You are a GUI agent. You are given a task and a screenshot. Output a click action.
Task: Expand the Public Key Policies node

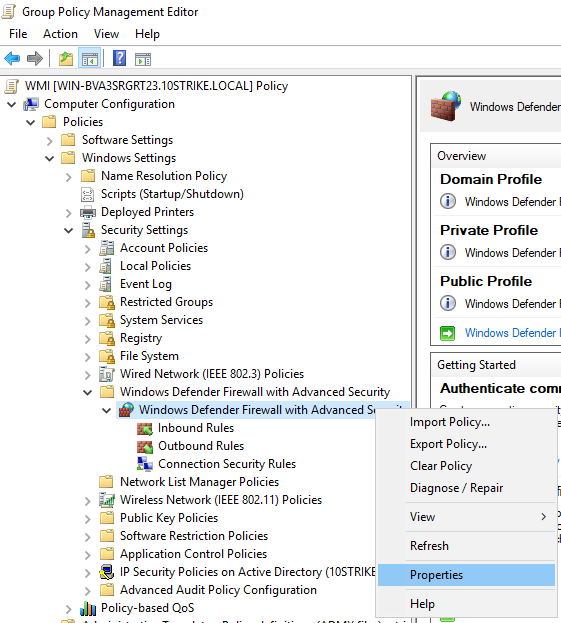click(87, 519)
